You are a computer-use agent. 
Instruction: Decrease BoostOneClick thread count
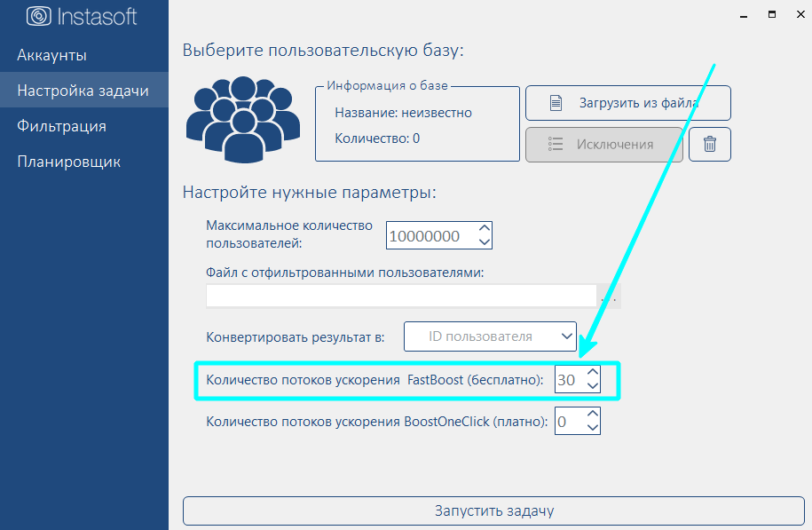593,428
